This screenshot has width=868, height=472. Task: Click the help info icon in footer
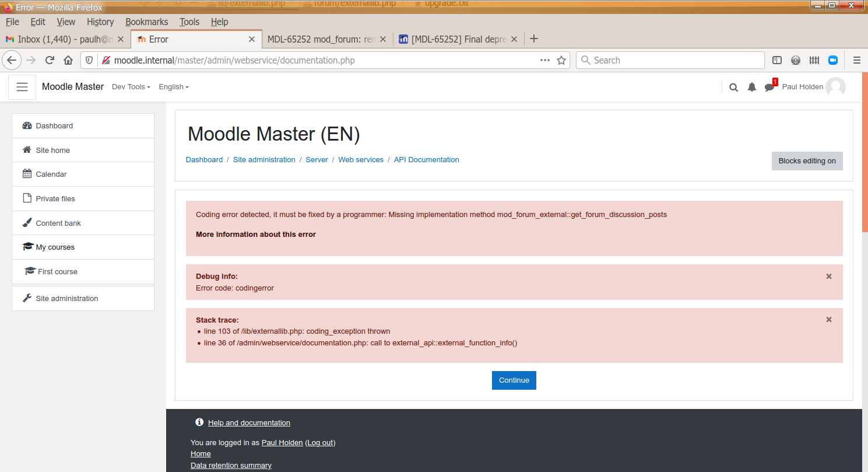pos(199,422)
